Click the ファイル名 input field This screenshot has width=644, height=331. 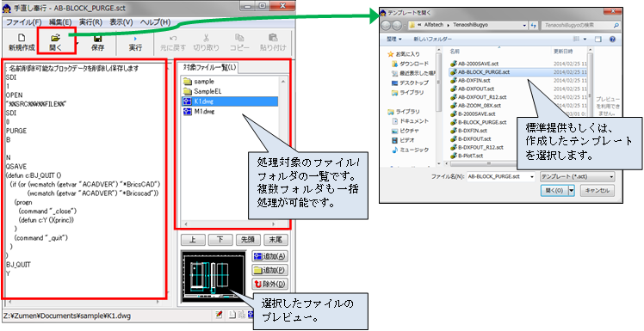point(501,176)
